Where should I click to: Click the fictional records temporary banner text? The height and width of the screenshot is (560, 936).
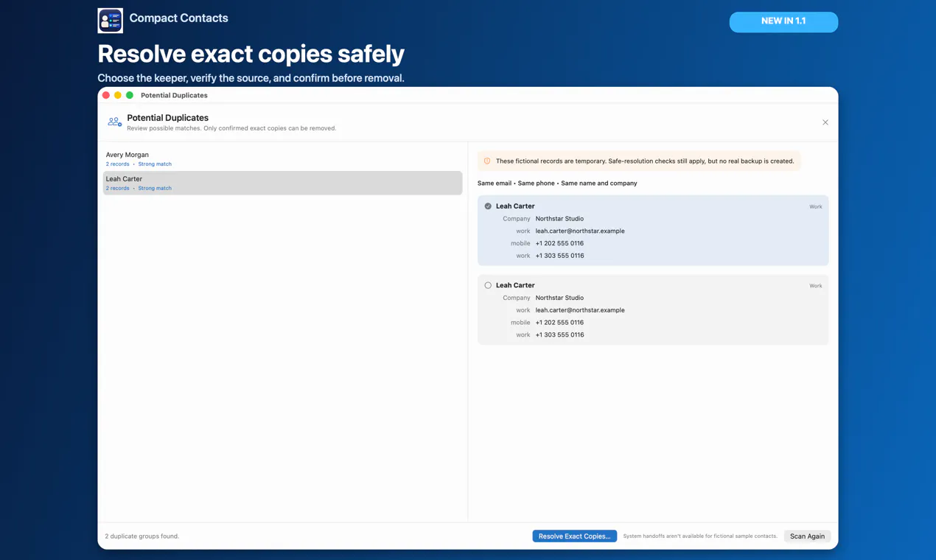(645, 161)
